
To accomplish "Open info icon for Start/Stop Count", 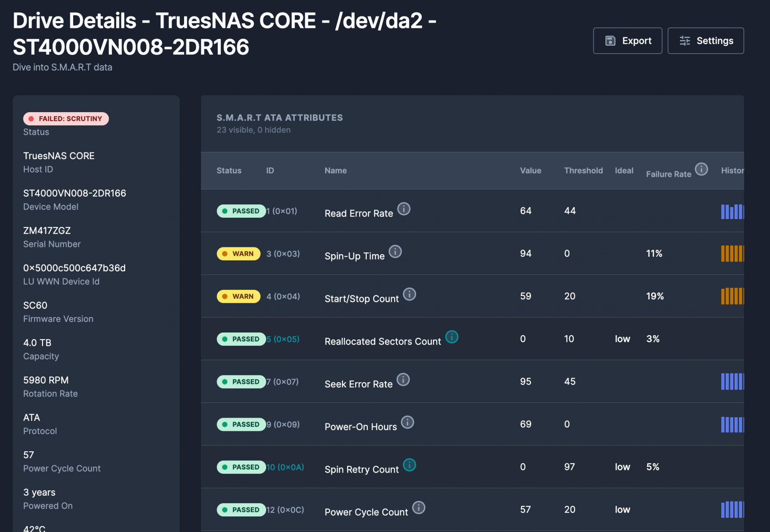I will pos(409,294).
